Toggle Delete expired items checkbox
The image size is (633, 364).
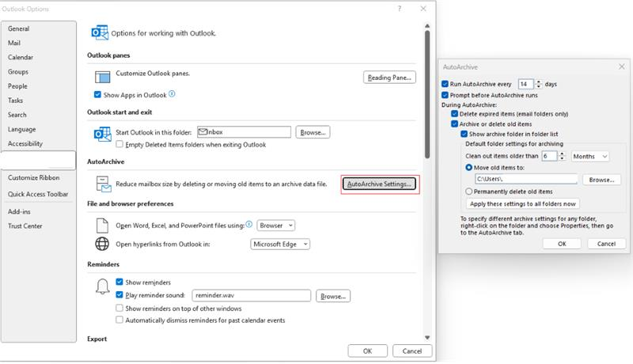(454, 114)
